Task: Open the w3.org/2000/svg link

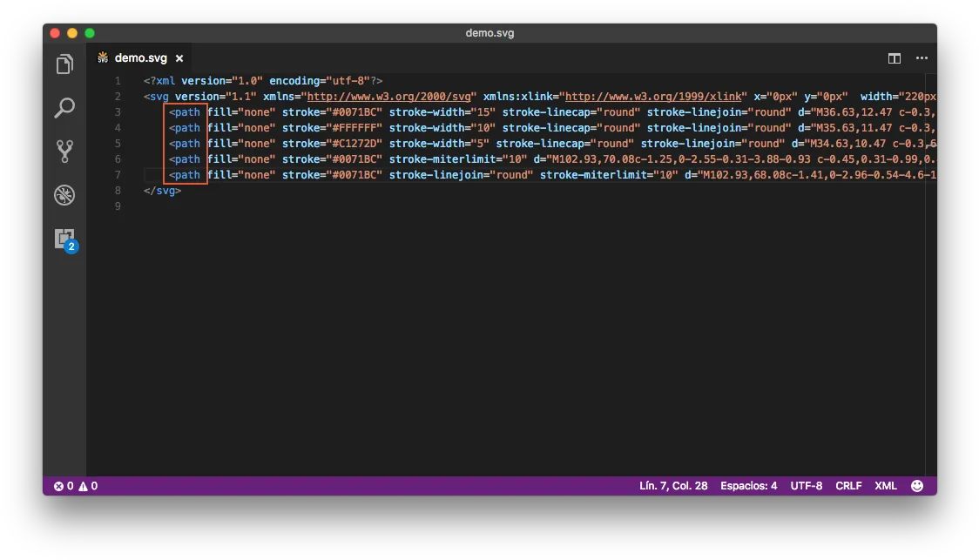Action: tap(389, 97)
